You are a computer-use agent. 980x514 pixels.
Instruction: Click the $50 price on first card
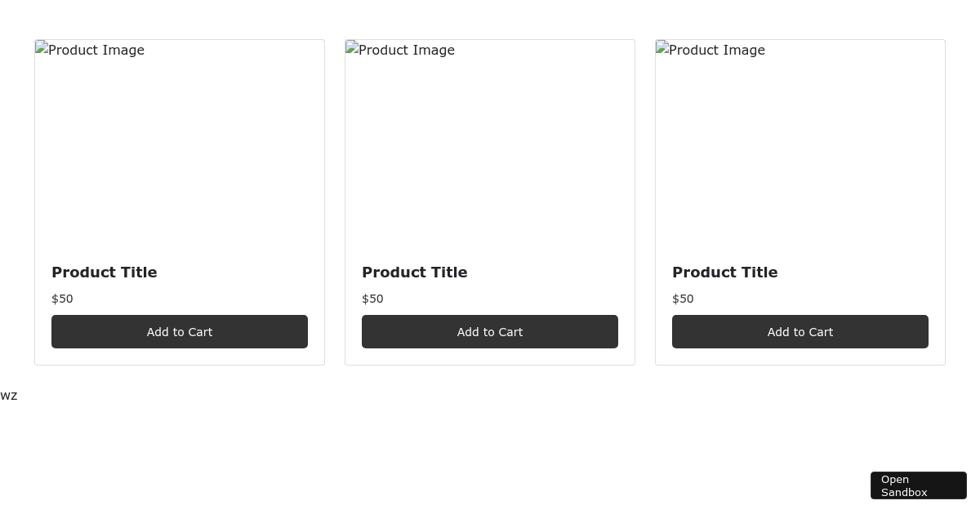[62, 299]
